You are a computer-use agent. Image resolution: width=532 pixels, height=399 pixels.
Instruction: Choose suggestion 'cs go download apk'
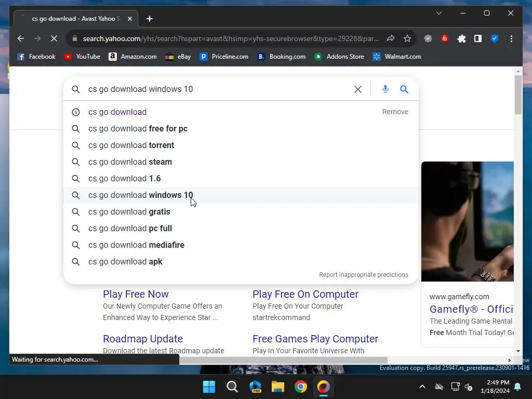[x=241, y=262]
